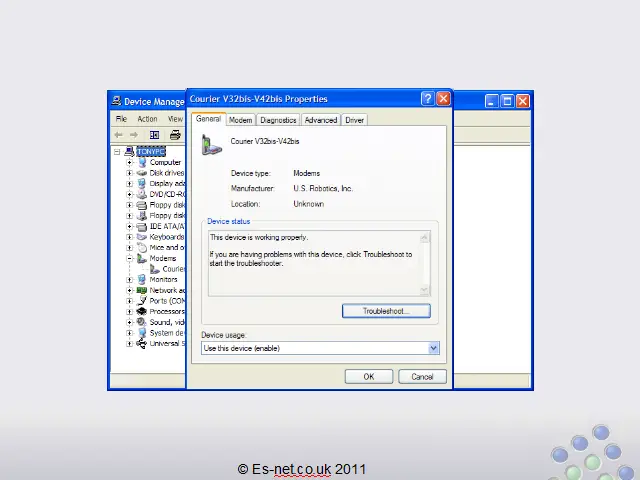Click the Modems category icon
This screenshot has height=480, width=640.
[142, 258]
